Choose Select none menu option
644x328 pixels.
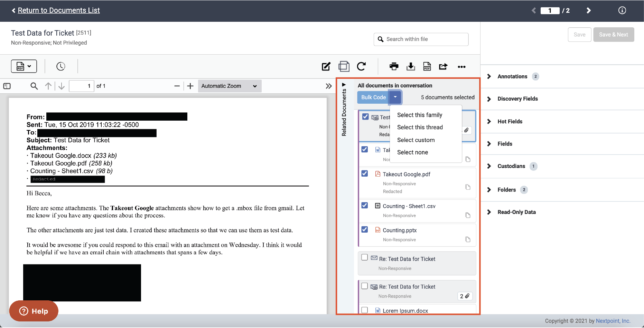[x=412, y=152]
